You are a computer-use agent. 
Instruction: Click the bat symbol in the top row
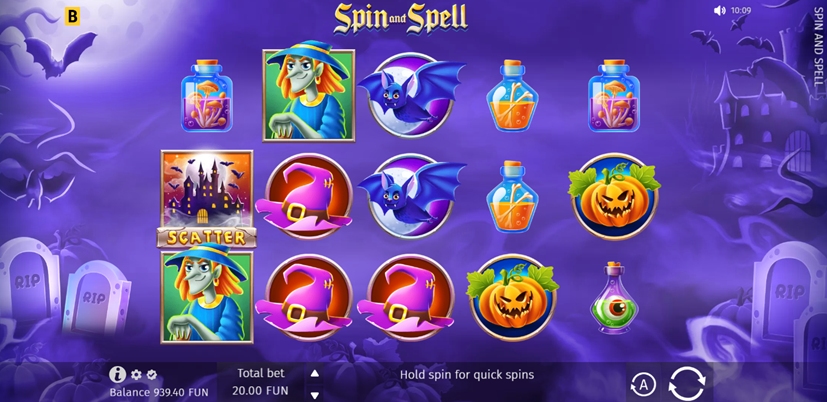coord(410,95)
